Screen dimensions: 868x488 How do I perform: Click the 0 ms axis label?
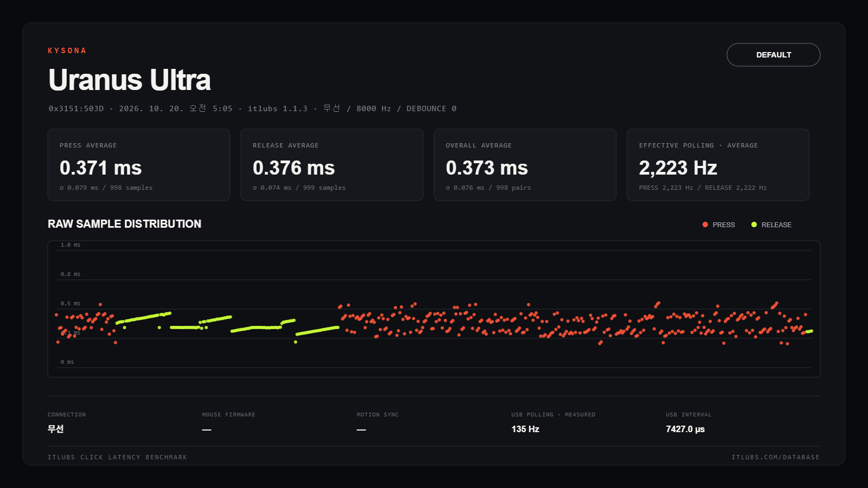(x=67, y=362)
